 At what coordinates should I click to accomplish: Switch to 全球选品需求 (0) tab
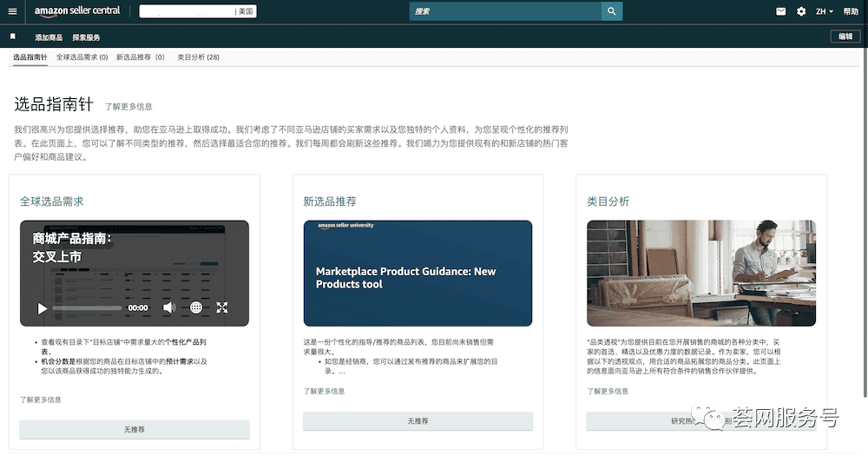(82, 57)
